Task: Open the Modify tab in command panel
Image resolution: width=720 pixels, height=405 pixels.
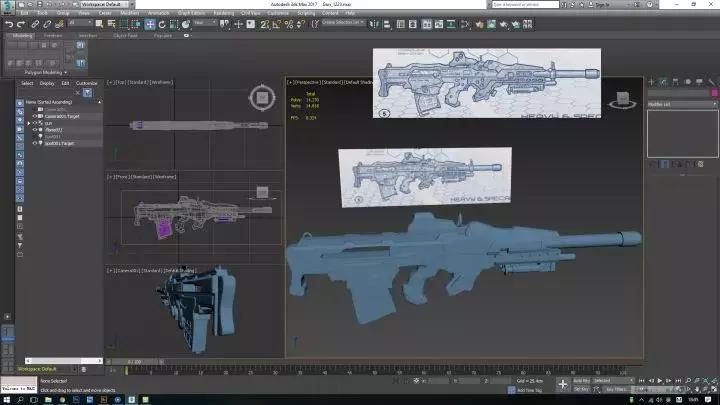Action: (x=661, y=82)
